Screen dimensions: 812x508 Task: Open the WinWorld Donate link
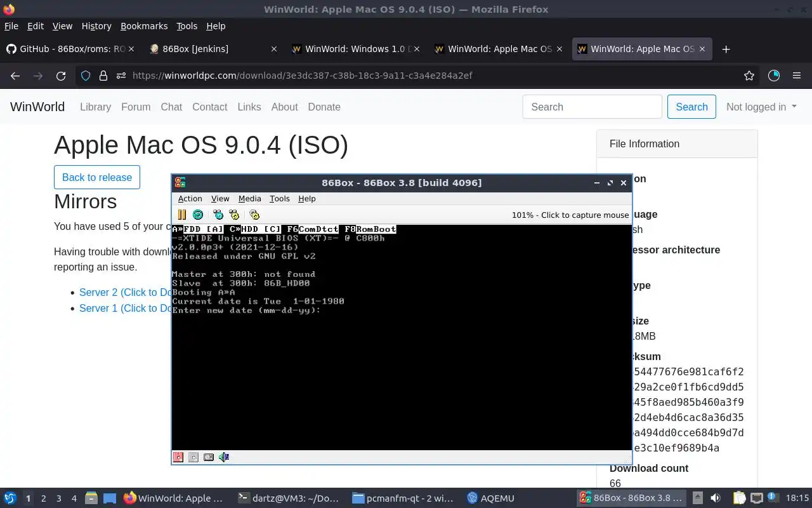click(x=324, y=107)
